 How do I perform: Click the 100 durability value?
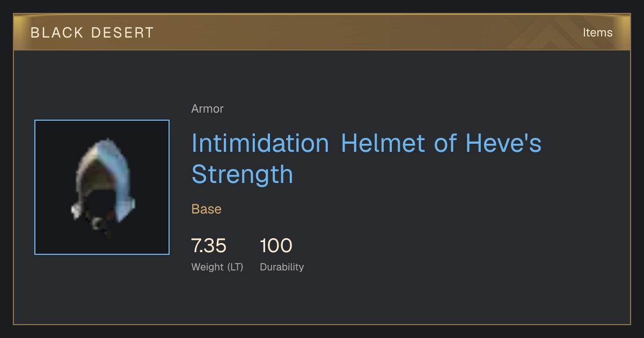(276, 246)
